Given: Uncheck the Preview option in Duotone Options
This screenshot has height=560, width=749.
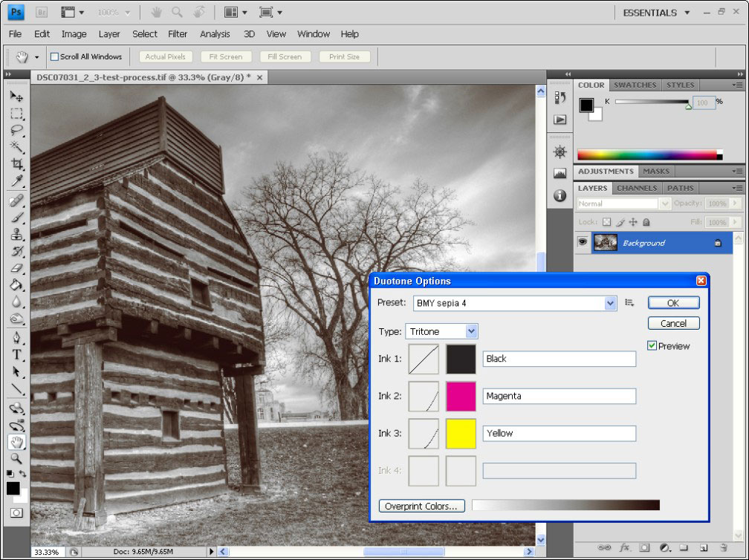Looking at the screenshot, I should [652, 346].
